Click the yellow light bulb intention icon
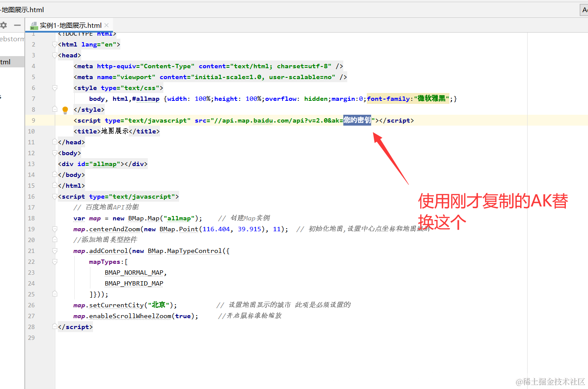Viewport: 588px width, 389px height. click(x=65, y=110)
